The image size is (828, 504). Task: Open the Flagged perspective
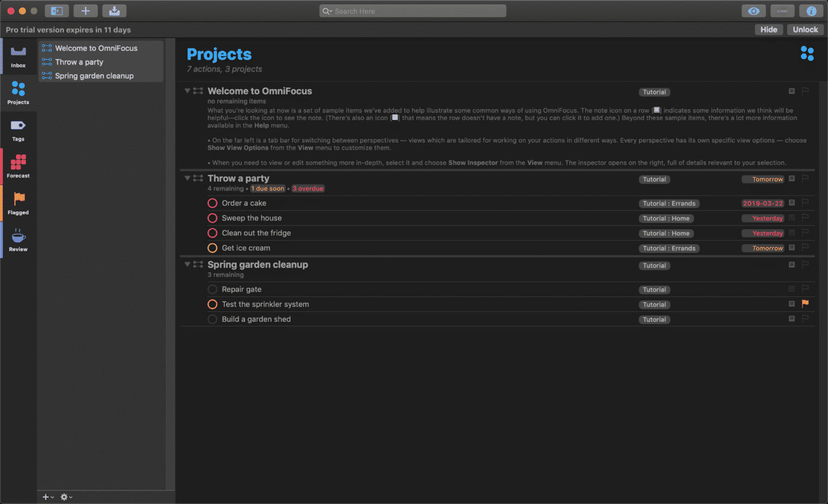pos(18,203)
